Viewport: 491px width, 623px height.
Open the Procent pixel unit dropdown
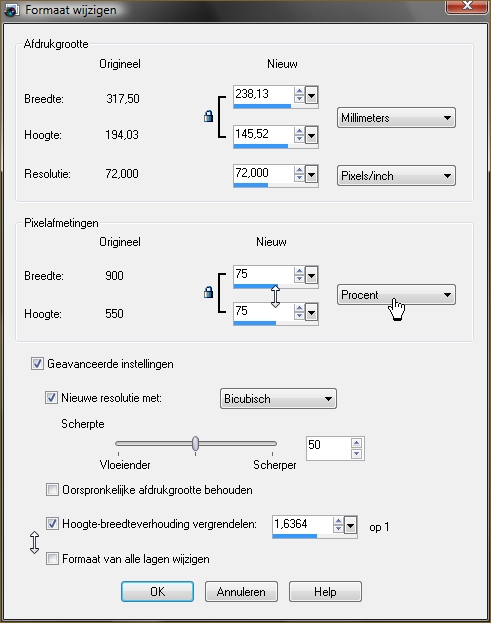pos(396,295)
